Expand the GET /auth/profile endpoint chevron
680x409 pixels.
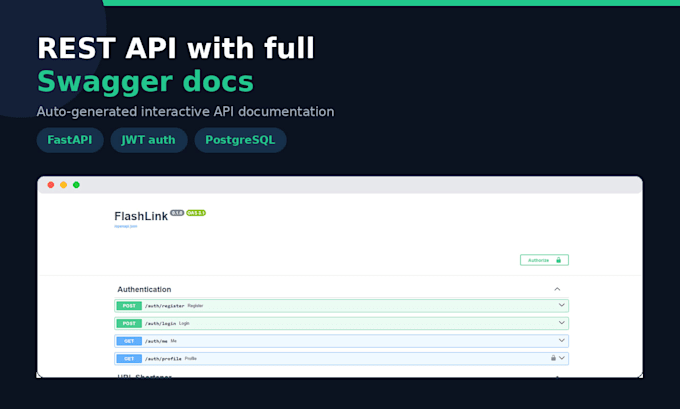(562, 358)
